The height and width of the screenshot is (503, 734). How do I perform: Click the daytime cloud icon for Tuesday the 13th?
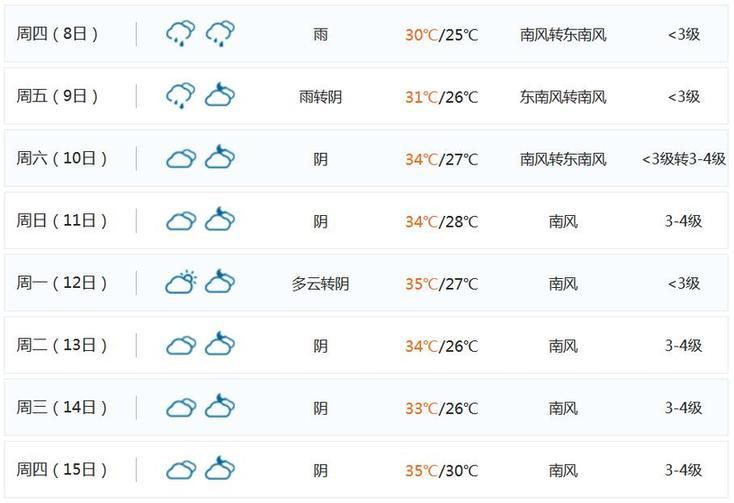coord(180,346)
